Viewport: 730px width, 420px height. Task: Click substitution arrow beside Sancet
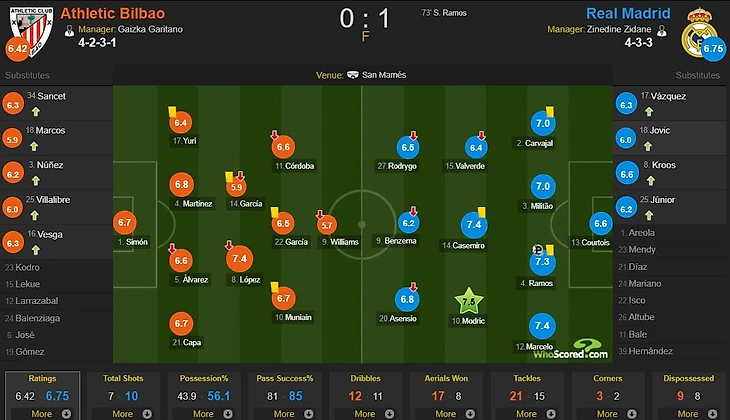(36, 112)
